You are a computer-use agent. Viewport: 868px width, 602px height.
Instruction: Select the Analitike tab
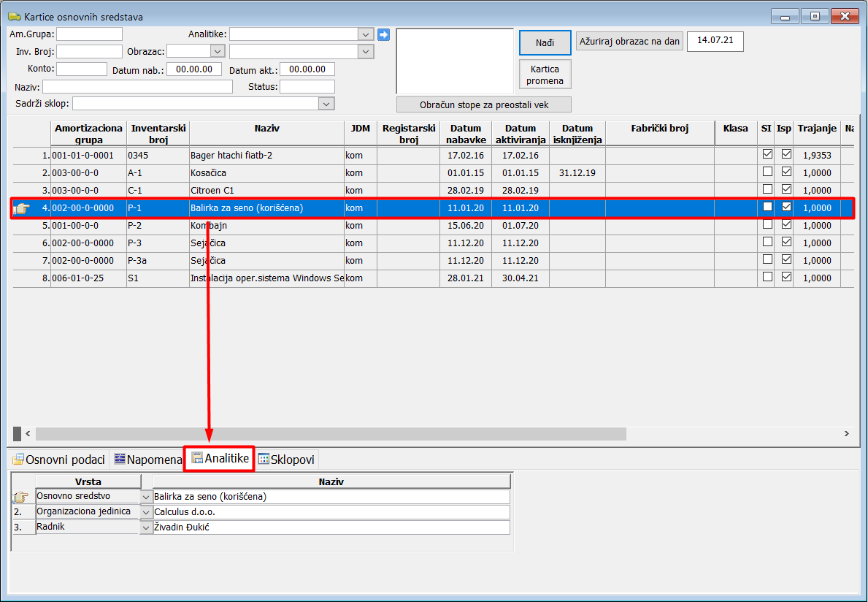click(220, 459)
